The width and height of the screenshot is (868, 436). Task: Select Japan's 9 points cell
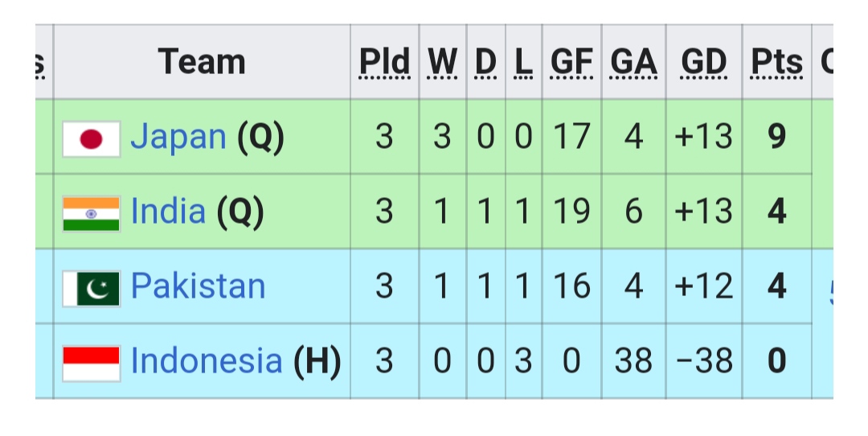pos(776,137)
